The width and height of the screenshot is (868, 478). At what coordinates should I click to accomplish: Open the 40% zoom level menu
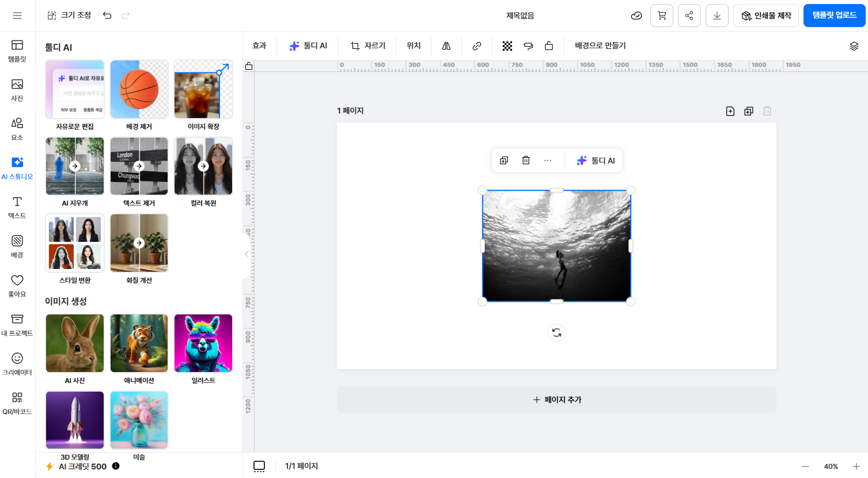coord(831,466)
